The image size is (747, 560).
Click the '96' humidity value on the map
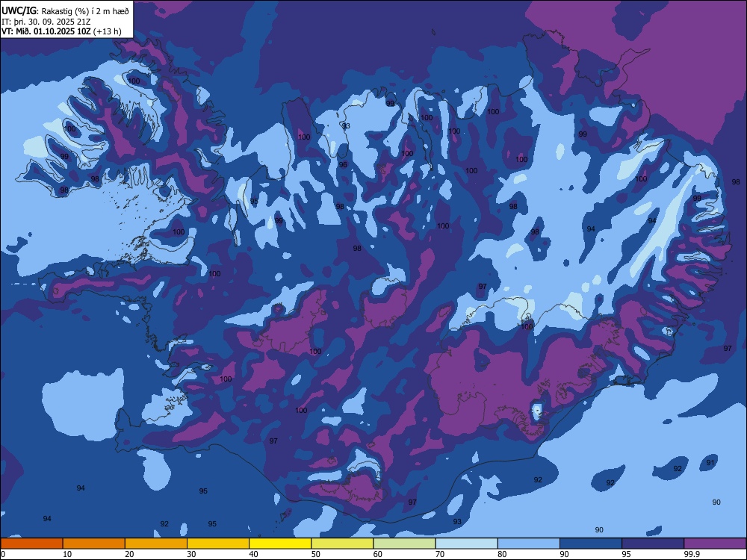point(343,165)
